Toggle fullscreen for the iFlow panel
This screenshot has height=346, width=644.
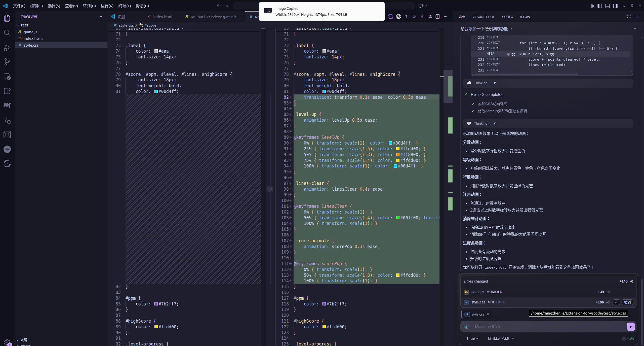click(629, 16)
